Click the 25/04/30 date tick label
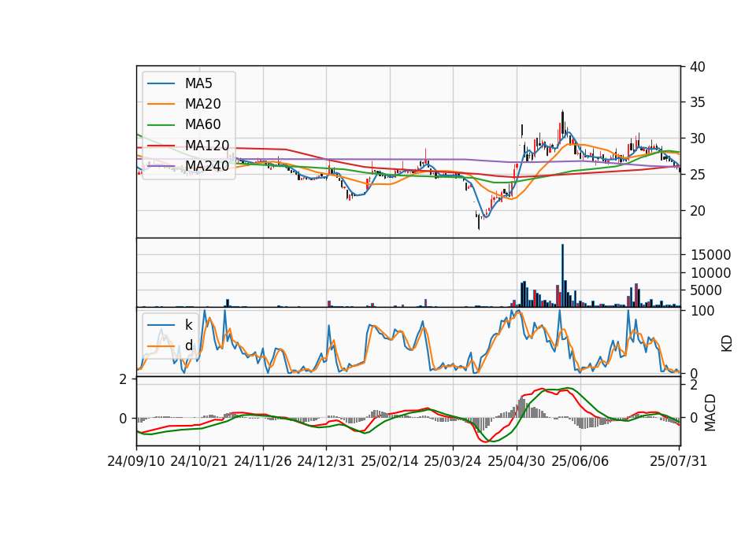 point(517,461)
